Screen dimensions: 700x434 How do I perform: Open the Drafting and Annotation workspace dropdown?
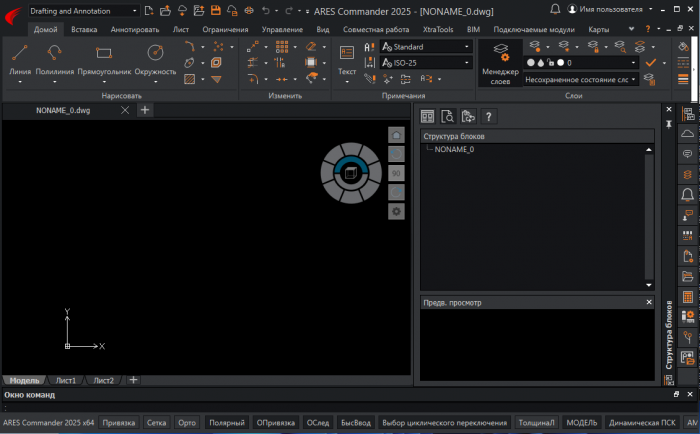[83, 10]
